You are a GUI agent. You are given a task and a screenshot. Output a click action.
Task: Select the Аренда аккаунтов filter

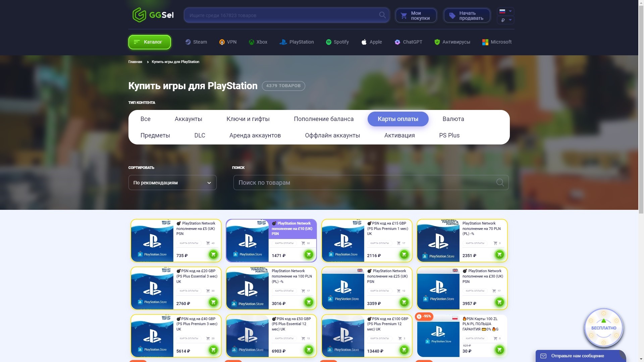(x=255, y=135)
